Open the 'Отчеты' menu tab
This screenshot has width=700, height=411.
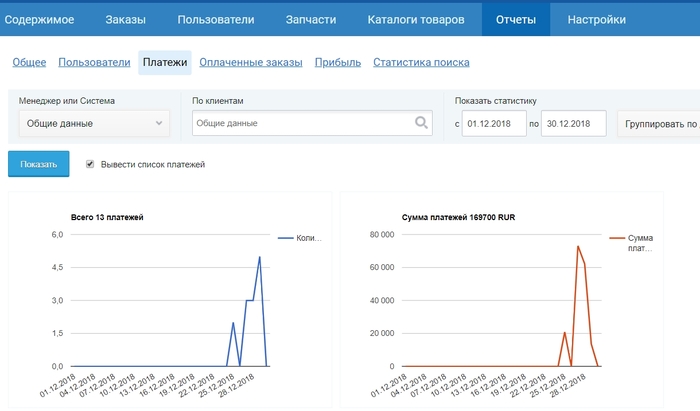(515, 19)
